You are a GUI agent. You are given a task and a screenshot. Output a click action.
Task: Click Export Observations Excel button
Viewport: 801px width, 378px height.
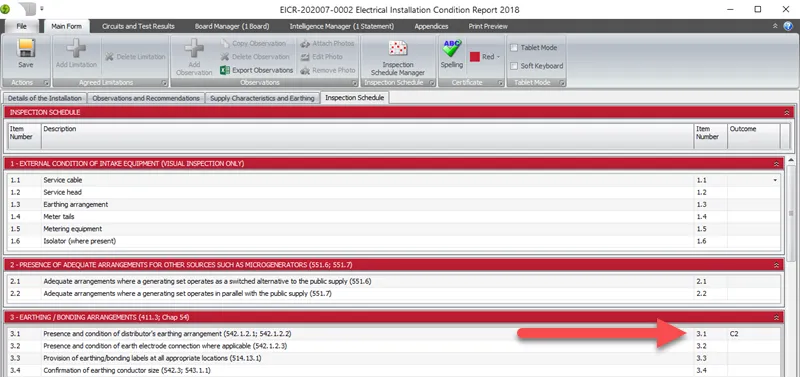click(x=257, y=70)
